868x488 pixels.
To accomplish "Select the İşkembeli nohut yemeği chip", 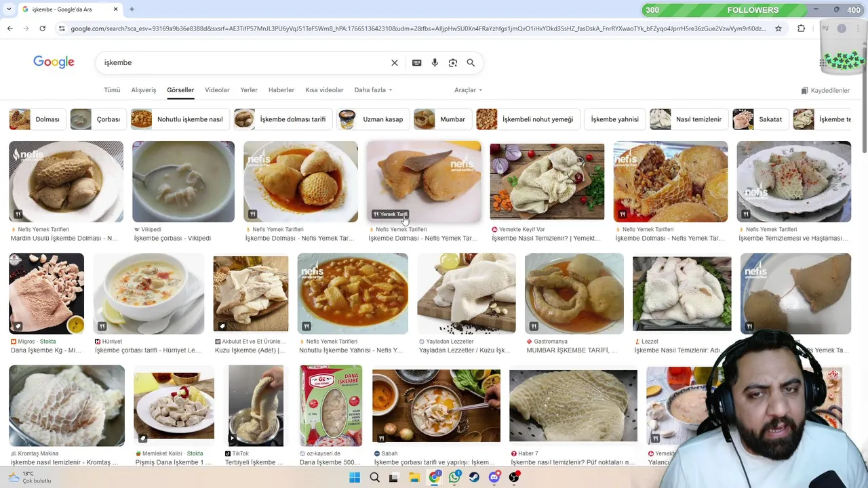I will (x=527, y=119).
